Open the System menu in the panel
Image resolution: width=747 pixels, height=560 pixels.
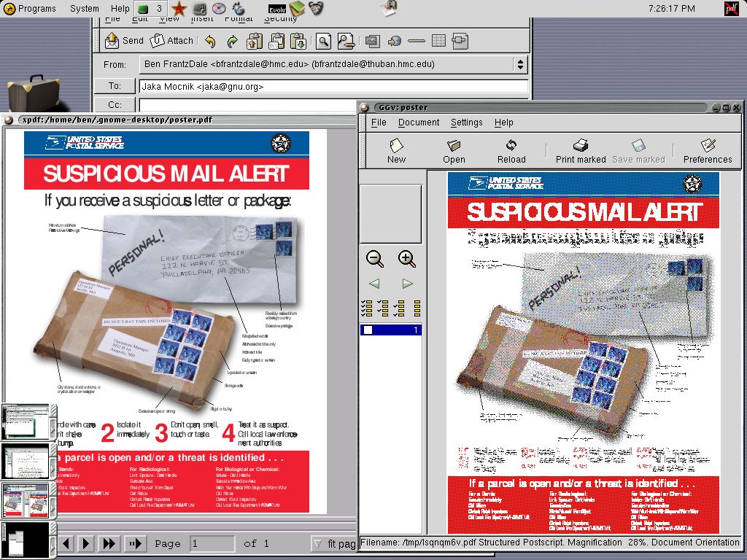point(85,9)
